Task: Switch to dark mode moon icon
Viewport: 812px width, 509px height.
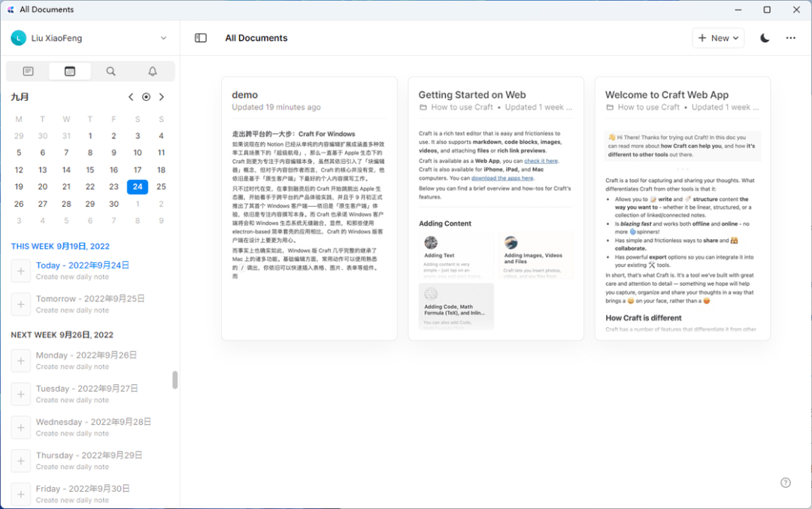Action: [765, 38]
